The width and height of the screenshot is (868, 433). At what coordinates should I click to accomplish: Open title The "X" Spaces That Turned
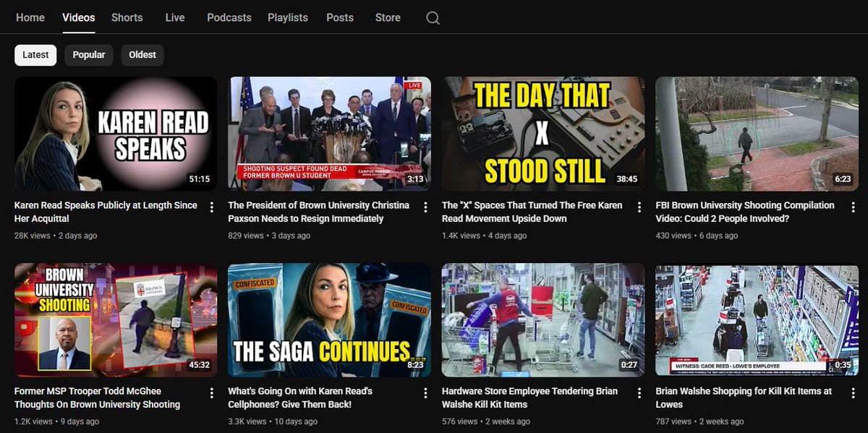coord(532,212)
